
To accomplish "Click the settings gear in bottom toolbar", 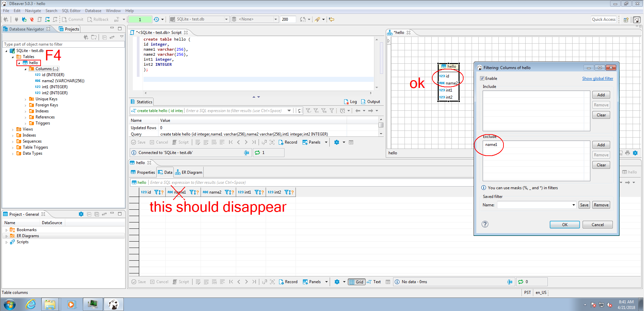I will (x=337, y=282).
